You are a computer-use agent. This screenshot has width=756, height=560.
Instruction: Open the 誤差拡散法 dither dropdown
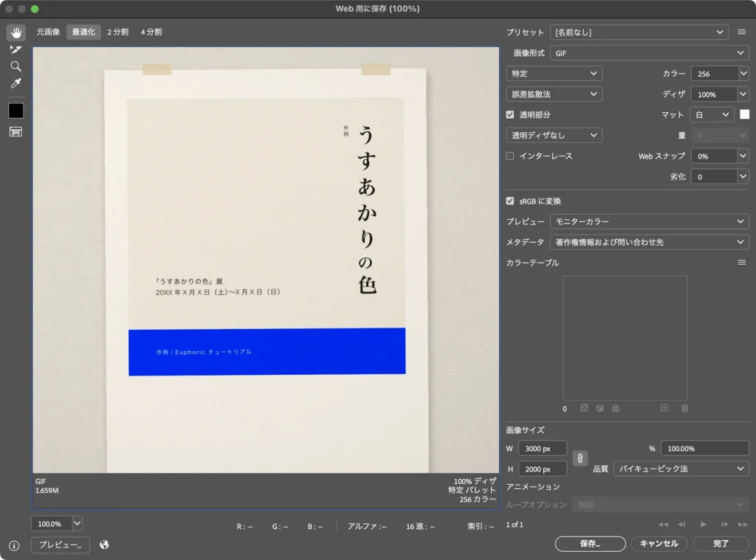click(x=554, y=94)
